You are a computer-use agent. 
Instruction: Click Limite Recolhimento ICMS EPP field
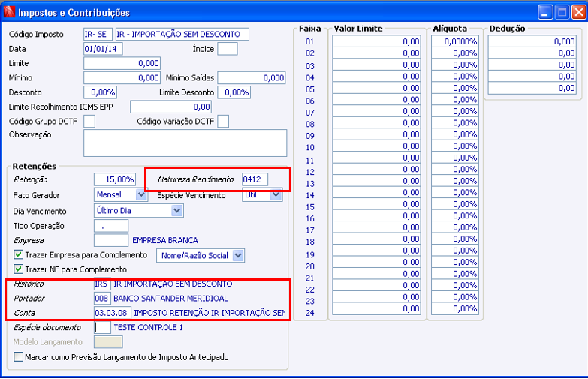[x=170, y=107]
